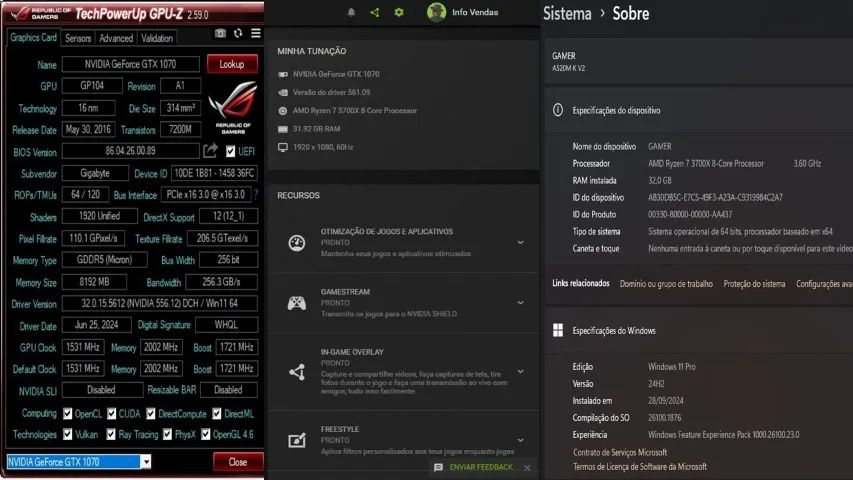
Task: Open GeForce Experience notifications bell
Action: 351,12
